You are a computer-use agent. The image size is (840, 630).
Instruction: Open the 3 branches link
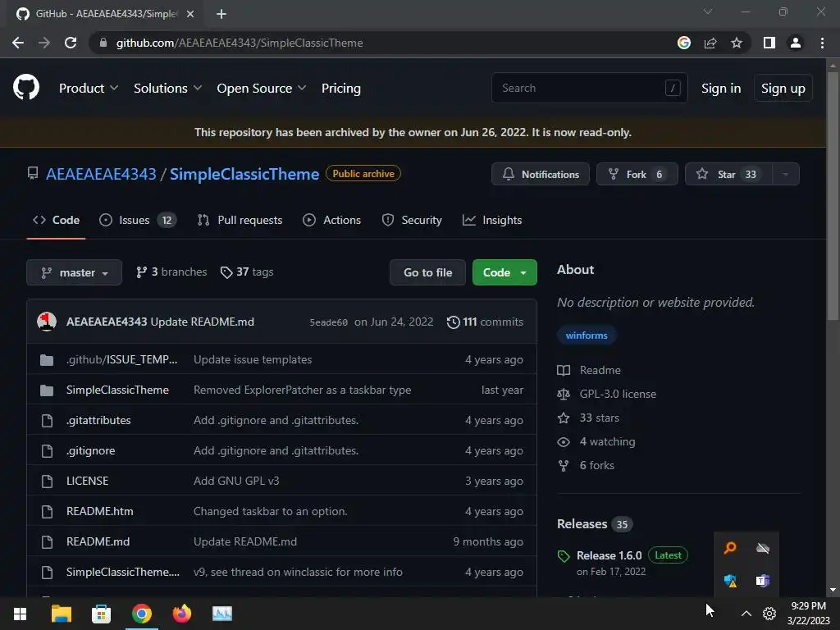[171, 272]
